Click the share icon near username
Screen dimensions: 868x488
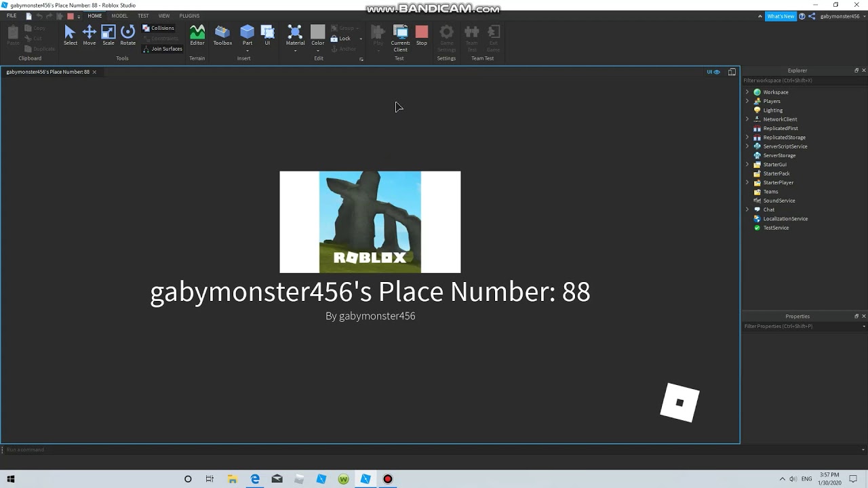click(812, 16)
